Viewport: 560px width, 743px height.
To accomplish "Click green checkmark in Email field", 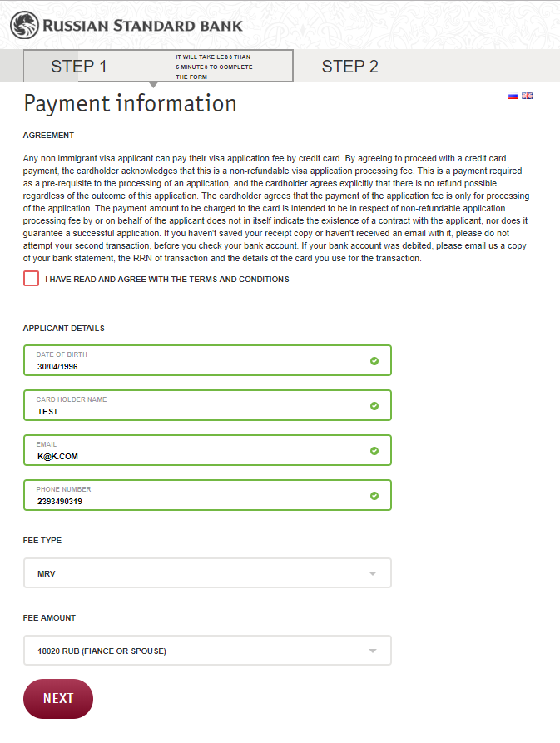I will tap(374, 451).
